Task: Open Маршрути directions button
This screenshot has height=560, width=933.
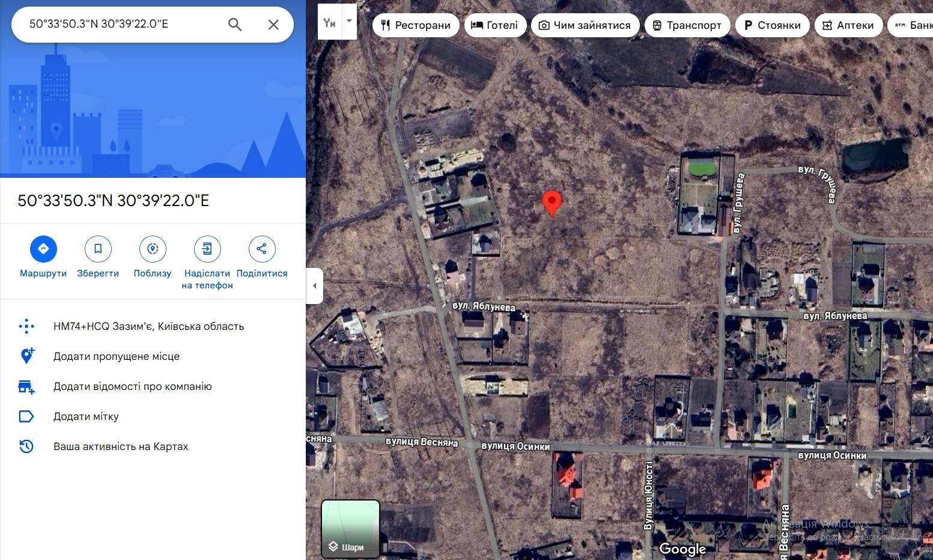Action: (x=43, y=249)
